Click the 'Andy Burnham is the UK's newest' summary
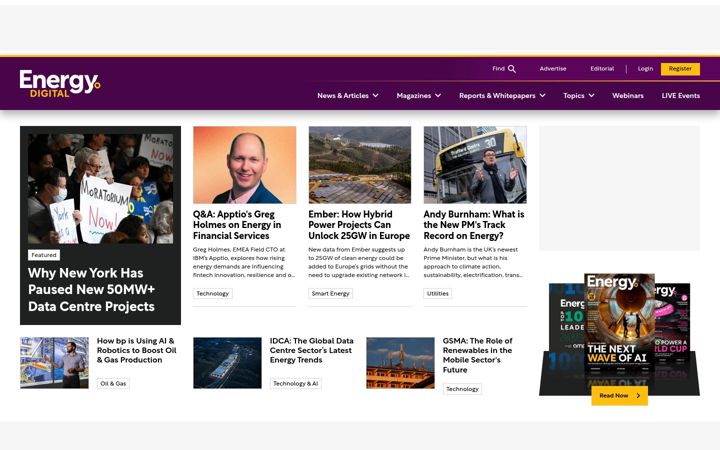Image resolution: width=720 pixels, height=450 pixels. [x=473, y=262]
